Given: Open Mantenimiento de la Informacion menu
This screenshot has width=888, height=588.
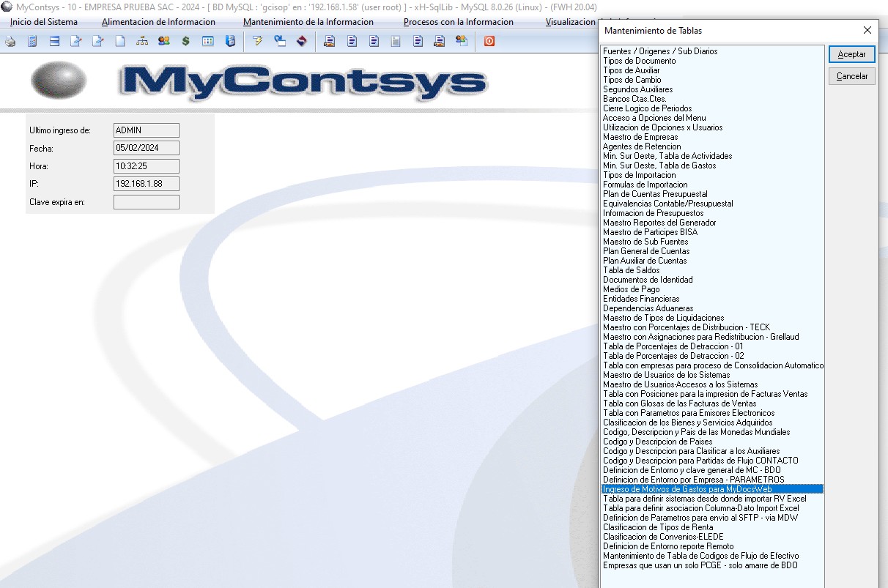Looking at the screenshot, I should click(x=308, y=22).
